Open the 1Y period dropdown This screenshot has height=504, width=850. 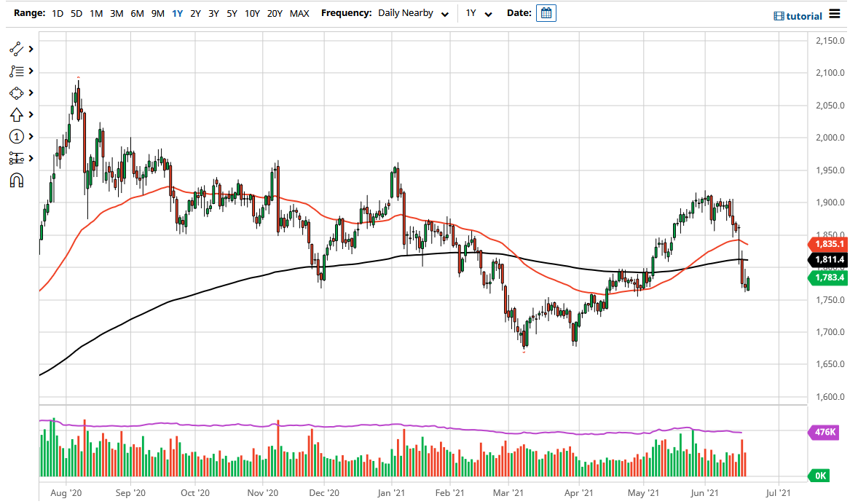(479, 13)
